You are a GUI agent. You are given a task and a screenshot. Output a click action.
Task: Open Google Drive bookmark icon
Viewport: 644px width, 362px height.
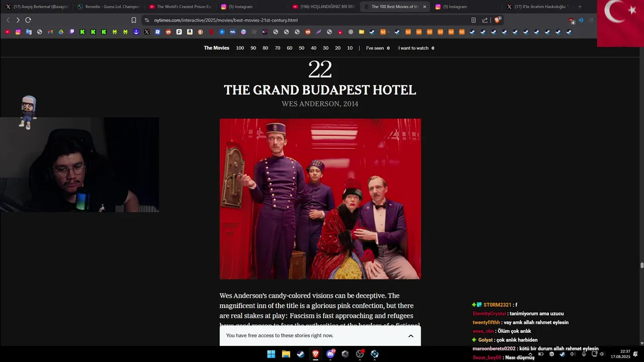coord(61,32)
